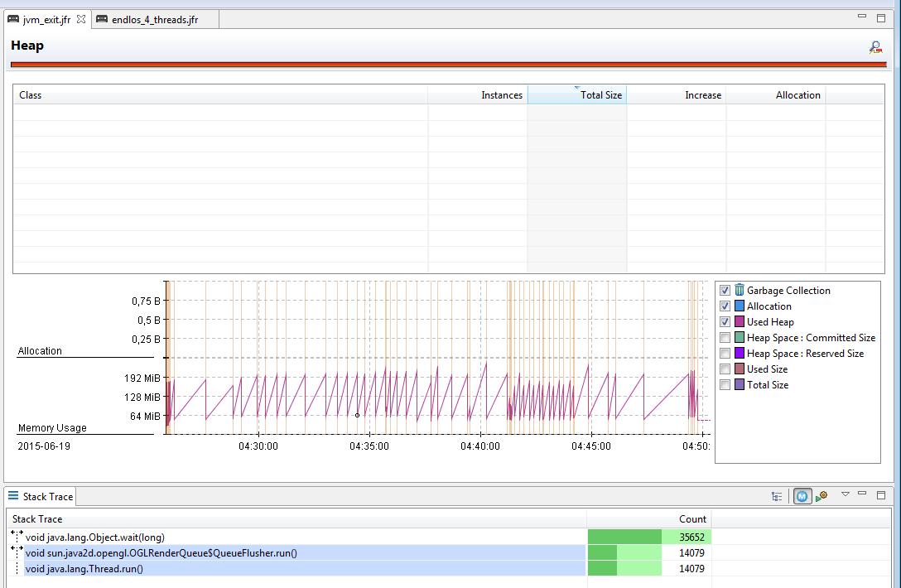Click the branch icon beside Object.wait(long)
Viewport: 901px width, 588px height.
tap(17, 537)
